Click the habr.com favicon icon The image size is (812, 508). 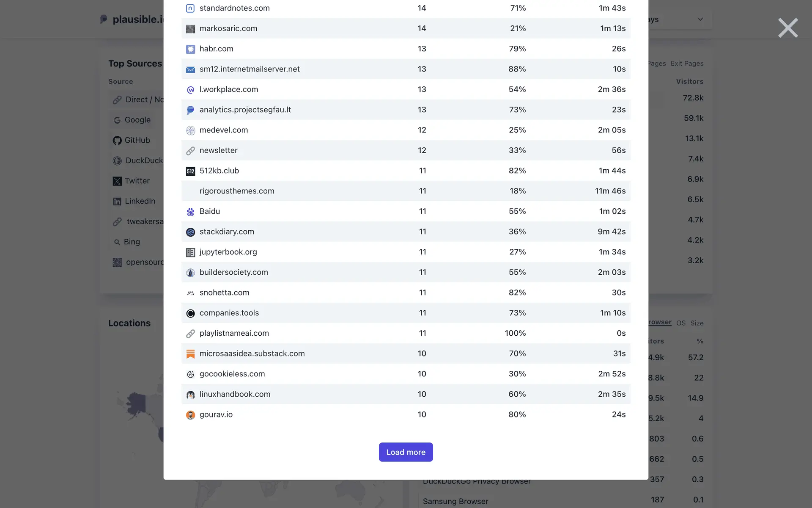(x=190, y=49)
